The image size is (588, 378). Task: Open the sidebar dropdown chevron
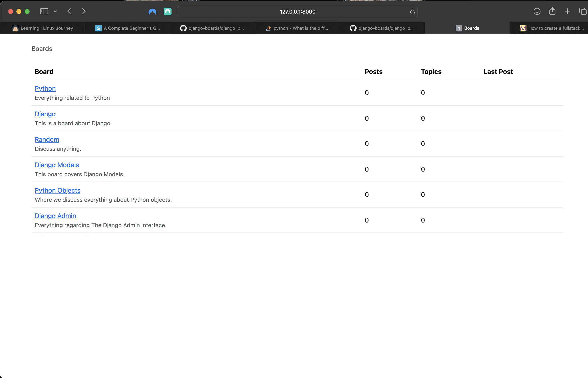click(55, 11)
